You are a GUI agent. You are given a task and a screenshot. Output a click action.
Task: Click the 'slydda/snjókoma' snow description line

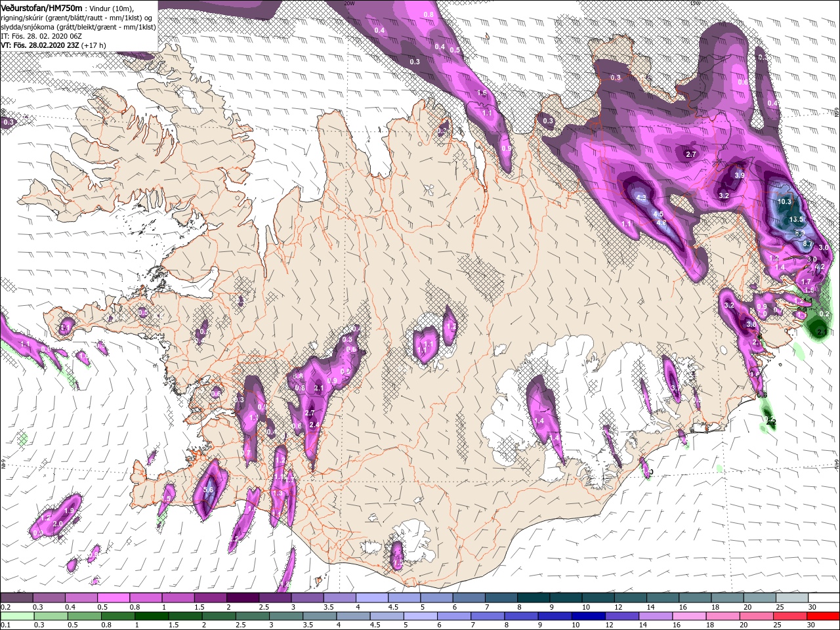(78, 27)
